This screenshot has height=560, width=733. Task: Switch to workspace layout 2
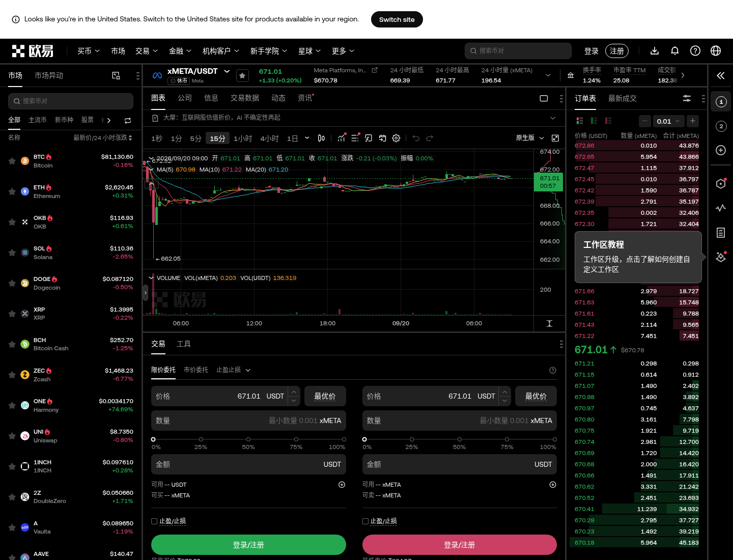[721, 126]
